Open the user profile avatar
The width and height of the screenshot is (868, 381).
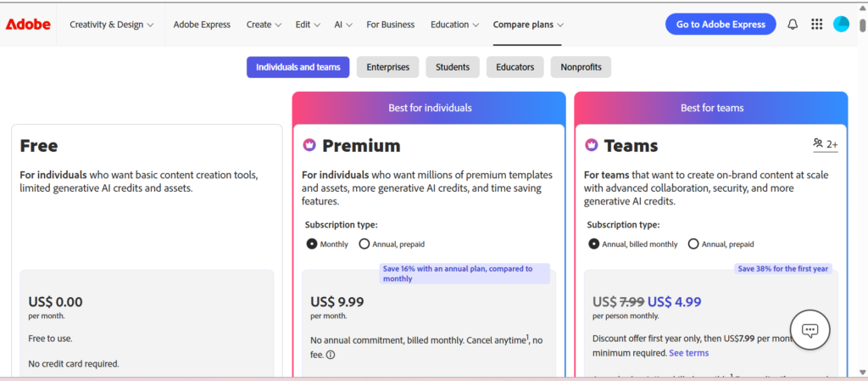tap(841, 25)
